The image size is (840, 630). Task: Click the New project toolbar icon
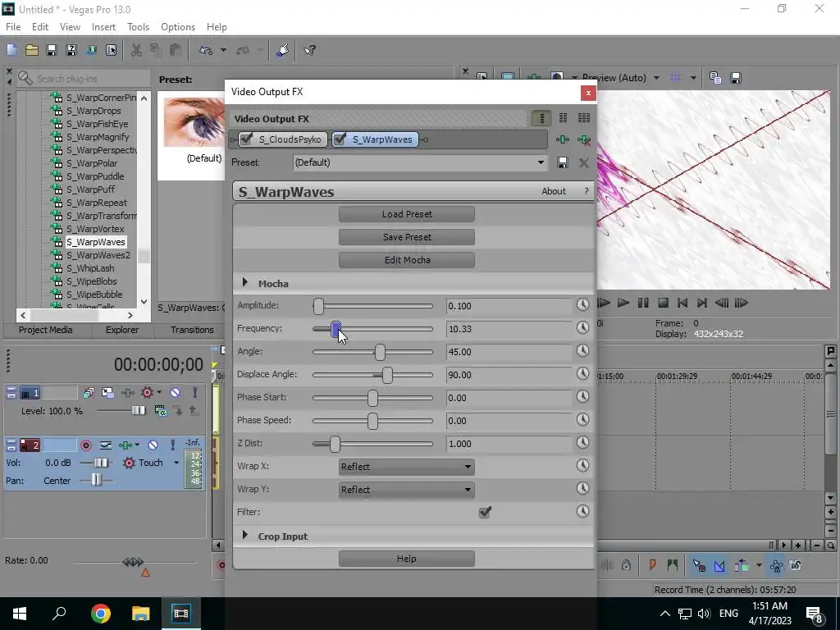(x=11, y=50)
